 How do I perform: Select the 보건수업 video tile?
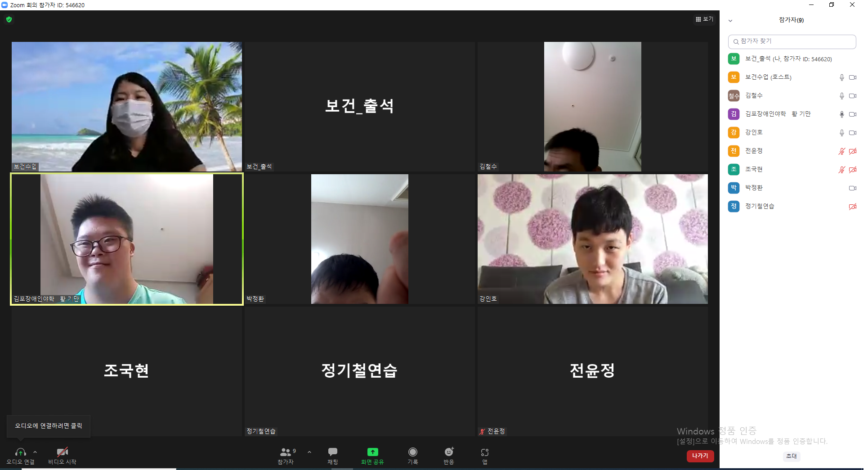pos(127,107)
